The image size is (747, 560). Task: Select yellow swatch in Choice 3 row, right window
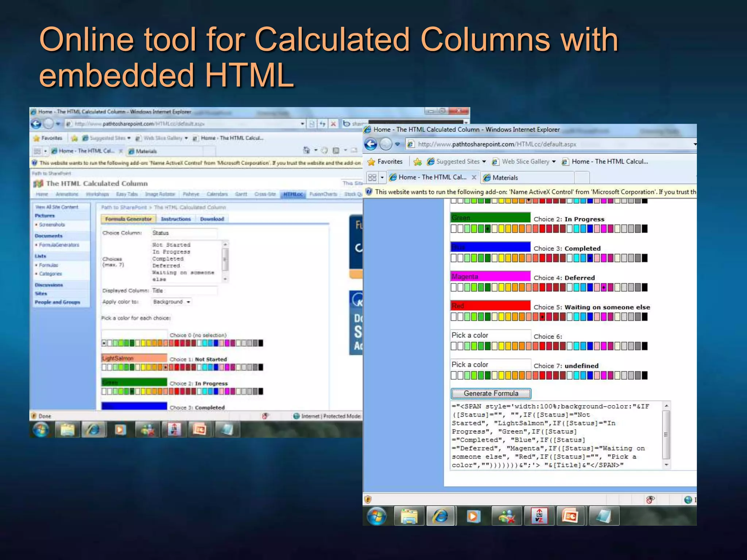pyautogui.click(x=502, y=258)
